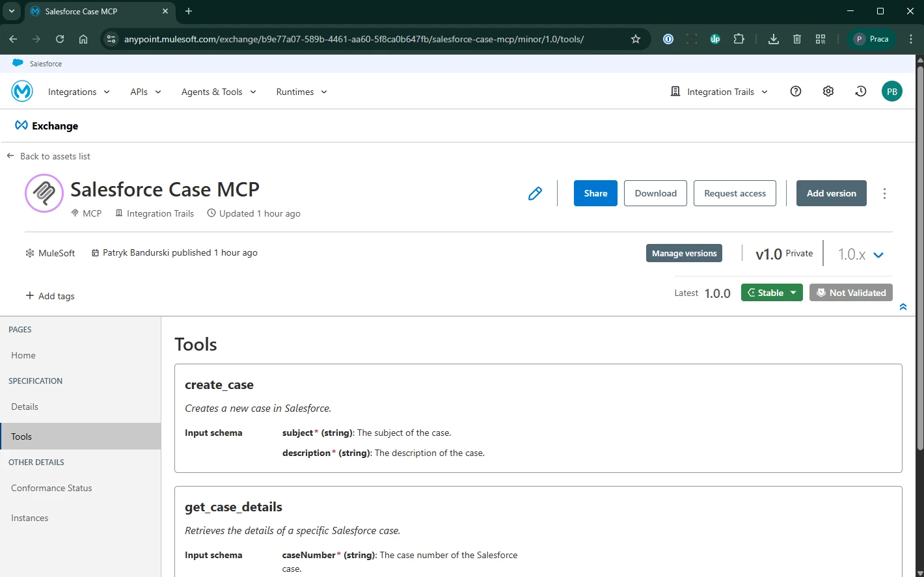924x577 pixels.
Task: Collapse the asset header with double chevron
Action: pyautogui.click(x=903, y=306)
